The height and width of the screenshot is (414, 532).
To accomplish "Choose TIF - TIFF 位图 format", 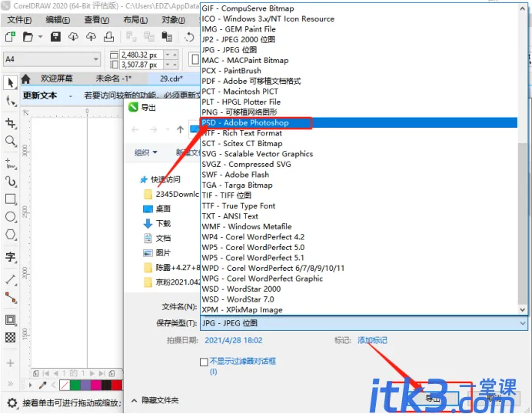I will click(x=359, y=195).
